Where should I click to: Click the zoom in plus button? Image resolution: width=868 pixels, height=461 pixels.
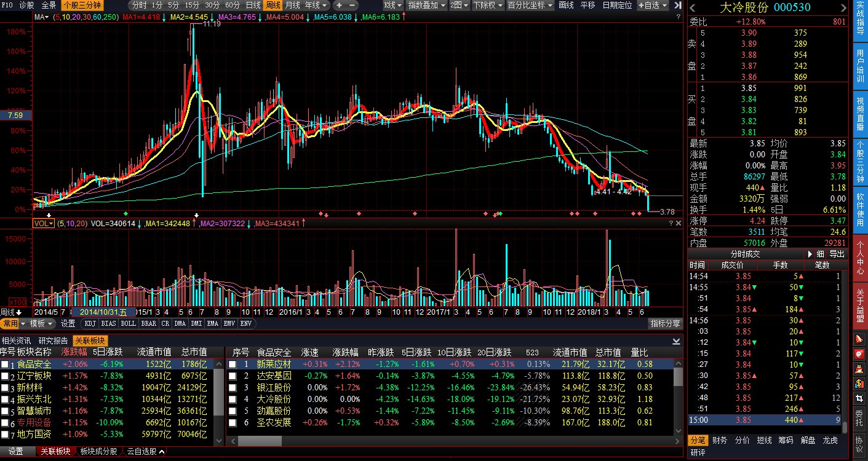[339, 5]
